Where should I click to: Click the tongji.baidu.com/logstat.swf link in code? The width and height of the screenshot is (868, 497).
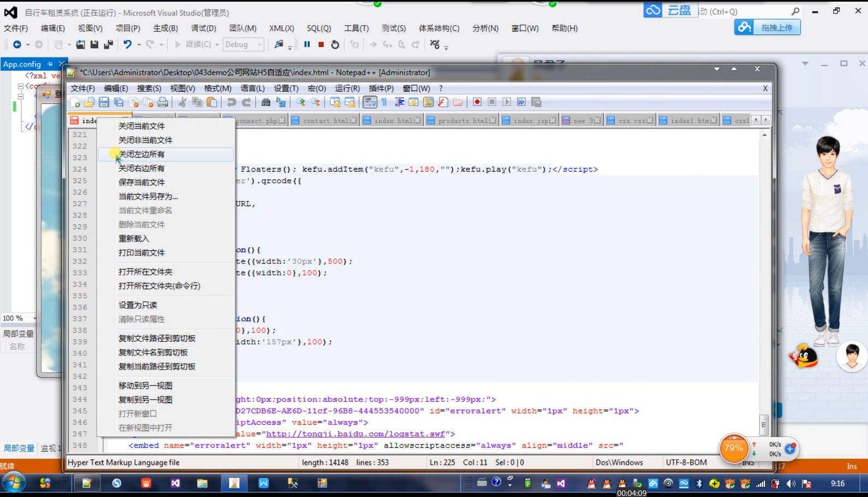pyautogui.click(x=355, y=434)
